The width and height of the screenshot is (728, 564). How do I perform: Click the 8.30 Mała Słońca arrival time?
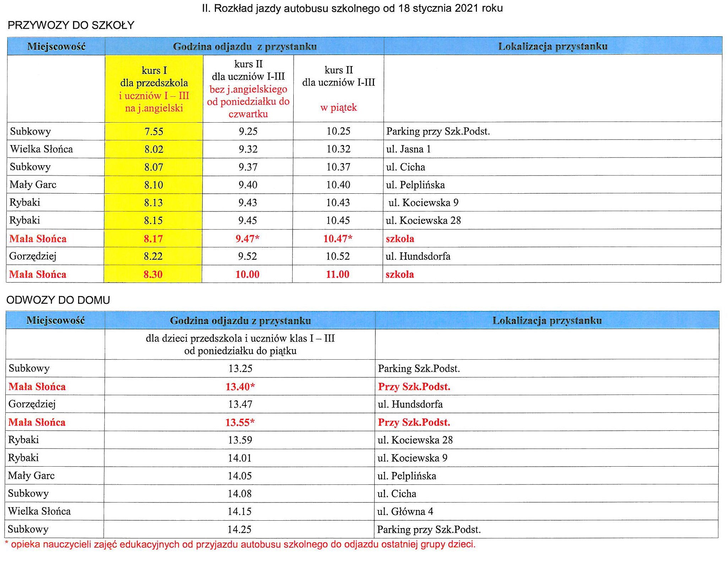pyautogui.click(x=153, y=274)
